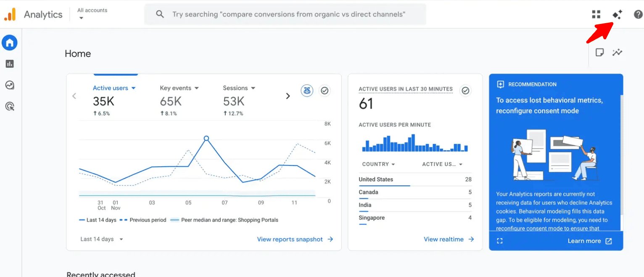Open the Insights trend icon near Home header
Image resolution: width=644 pixels, height=277 pixels.
point(617,52)
